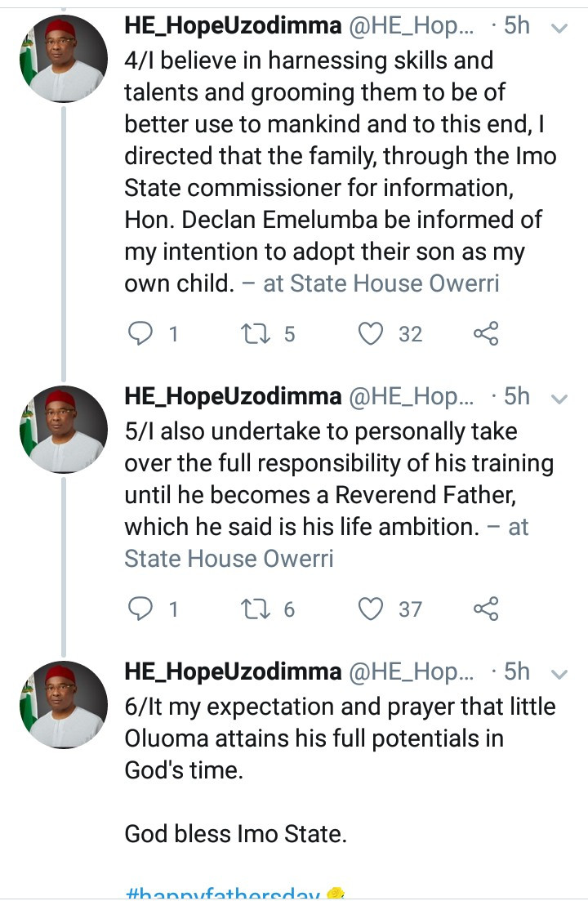The width and height of the screenshot is (588, 901).
Task: Share the 5/ Reverend Father tweet
Action: 485,609
